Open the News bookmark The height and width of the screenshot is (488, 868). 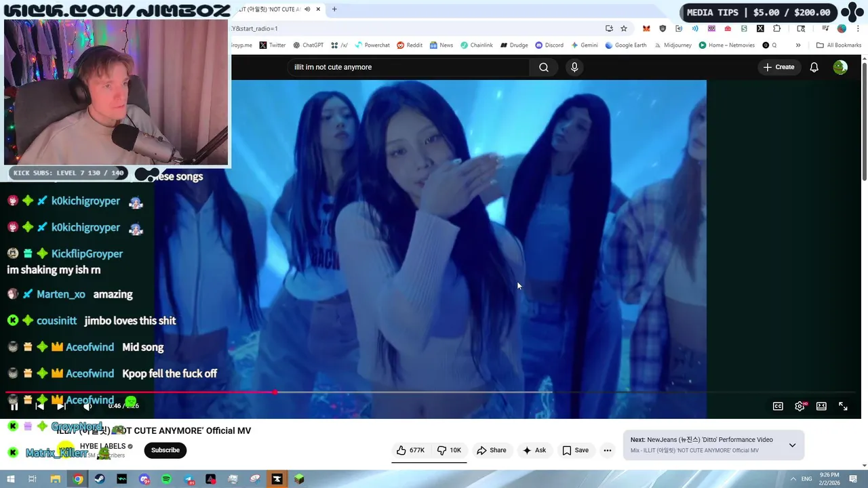pyautogui.click(x=441, y=45)
